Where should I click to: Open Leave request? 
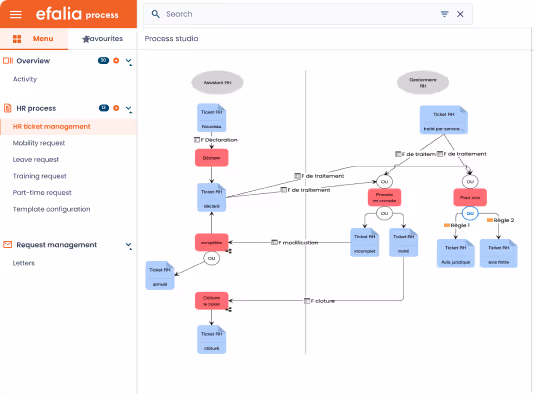point(36,159)
